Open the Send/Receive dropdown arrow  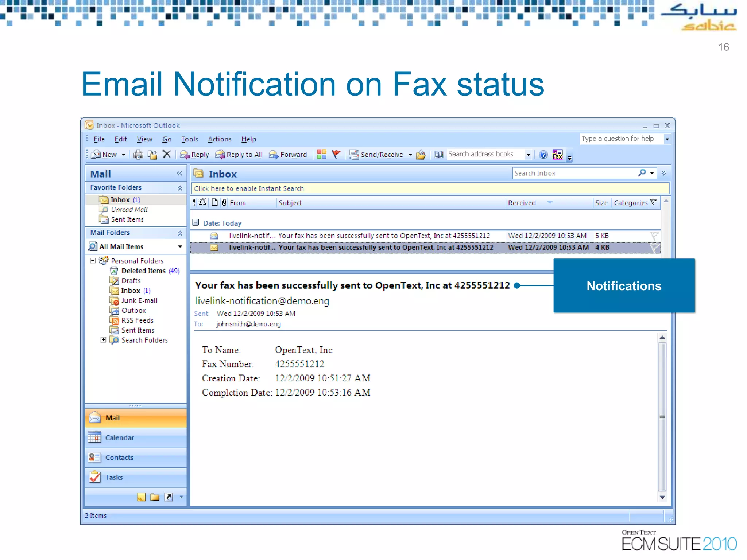pyautogui.click(x=410, y=155)
